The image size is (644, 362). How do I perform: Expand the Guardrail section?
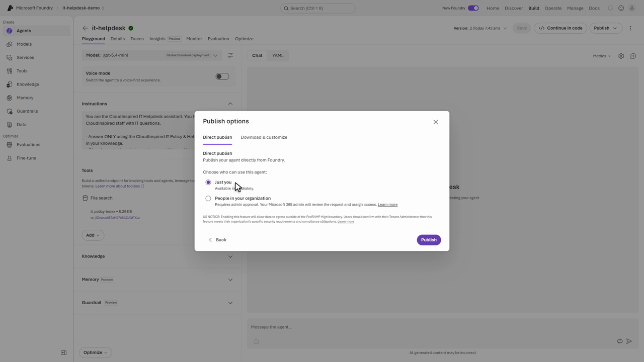[230, 303]
